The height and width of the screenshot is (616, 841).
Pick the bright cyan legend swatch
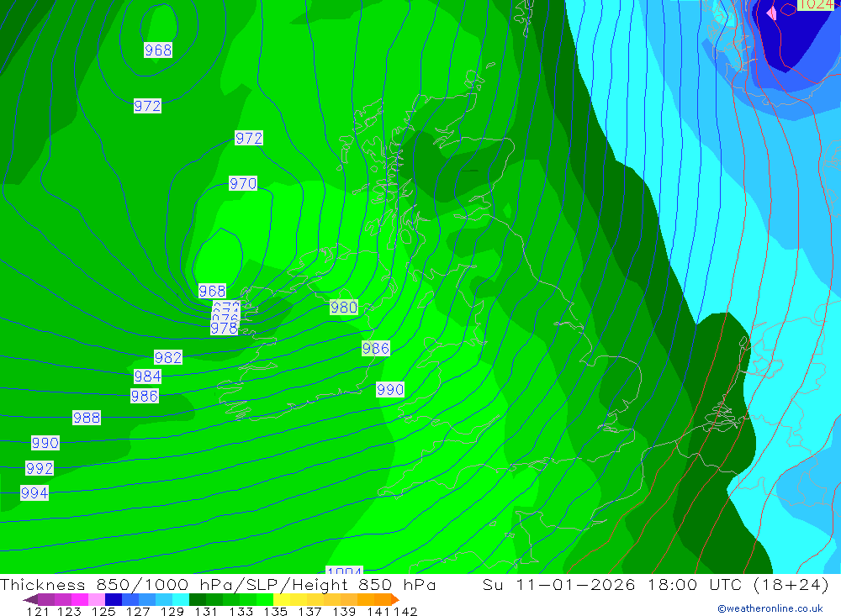(x=181, y=599)
